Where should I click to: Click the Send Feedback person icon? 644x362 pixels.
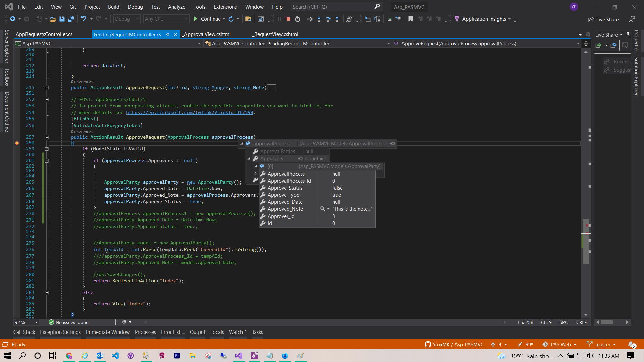pyautogui.click(x=632, y=19)
